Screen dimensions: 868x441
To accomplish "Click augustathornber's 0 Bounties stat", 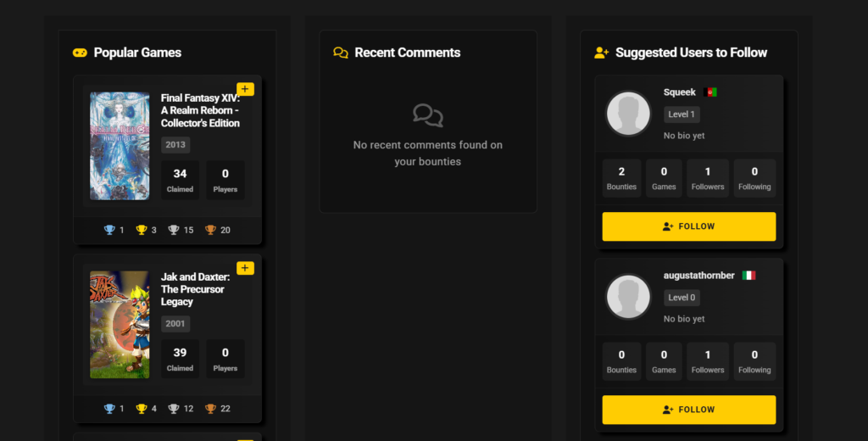I will (x=621, y=362).
